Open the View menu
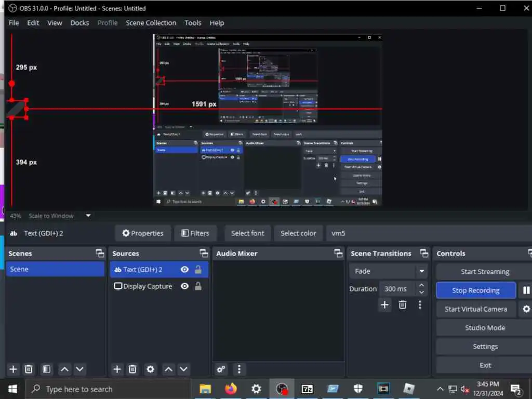532x399 pixels. [55, 23]
